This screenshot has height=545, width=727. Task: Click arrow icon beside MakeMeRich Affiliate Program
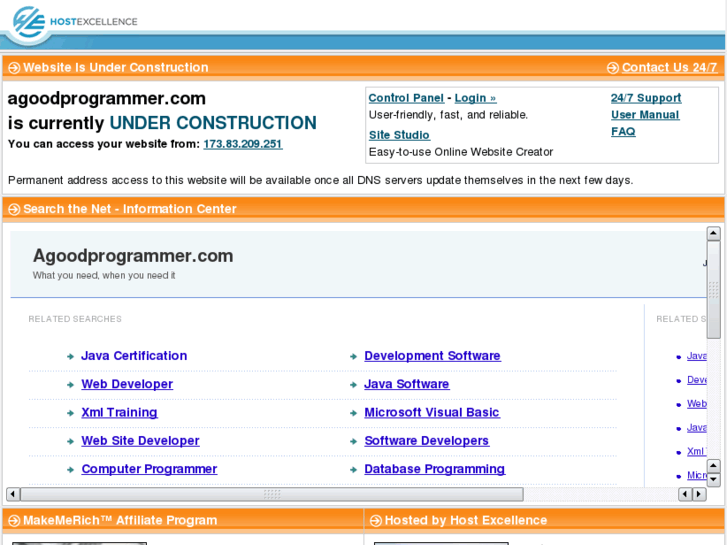(x=14, y=520)
